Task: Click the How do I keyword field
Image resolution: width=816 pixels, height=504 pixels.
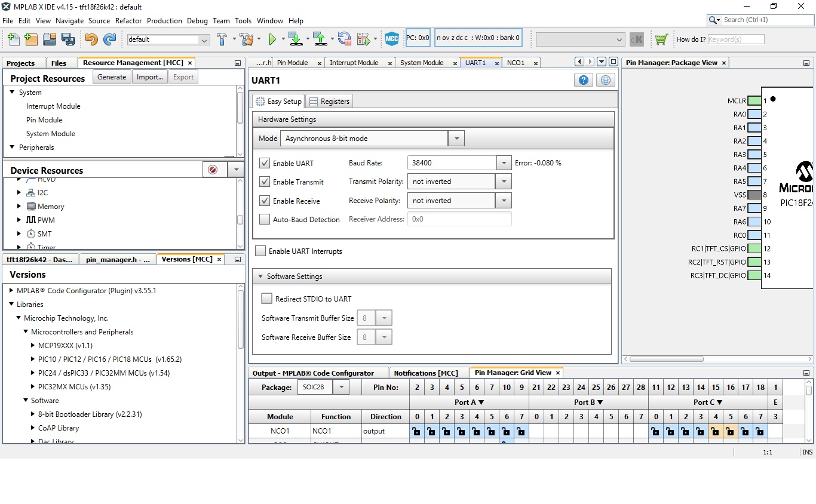Action: click(736, 39)
